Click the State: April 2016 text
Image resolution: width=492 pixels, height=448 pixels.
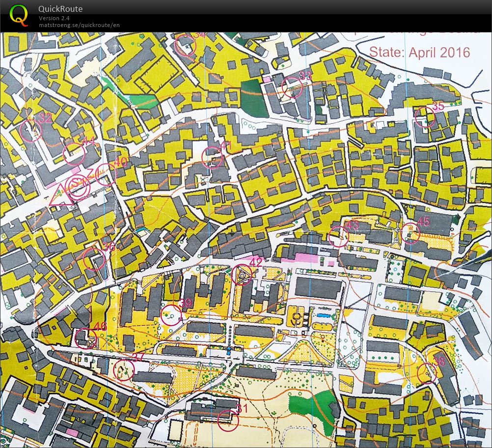(x=420, y=53)
